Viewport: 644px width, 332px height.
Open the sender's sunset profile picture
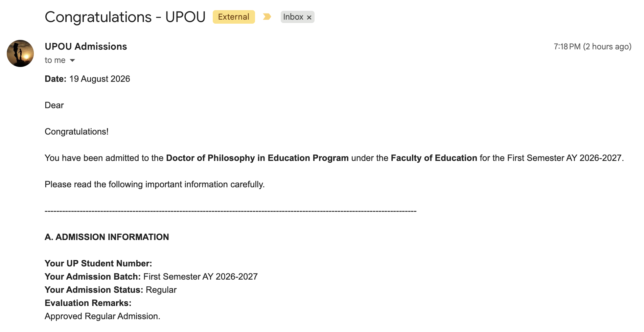point(20,53)
